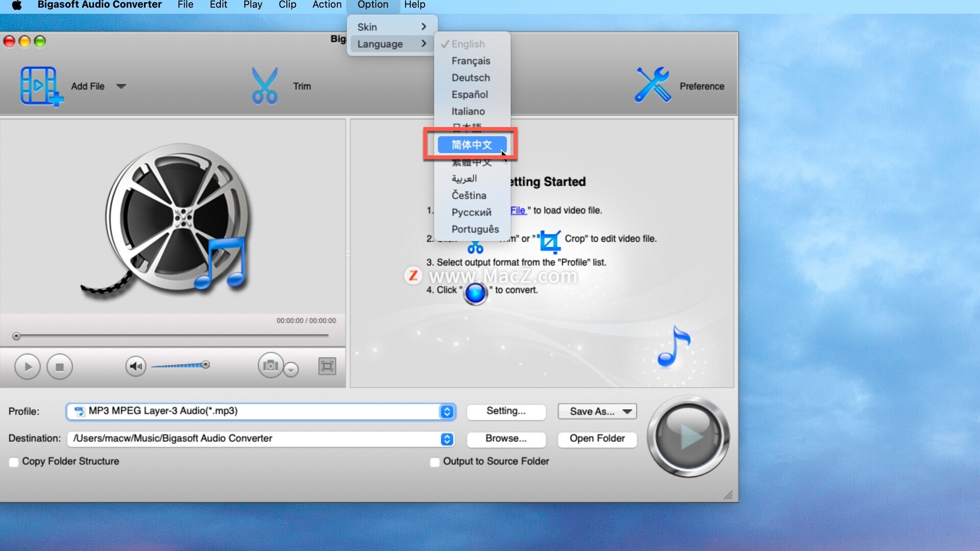Select Português language

click(x=472, y=229)
